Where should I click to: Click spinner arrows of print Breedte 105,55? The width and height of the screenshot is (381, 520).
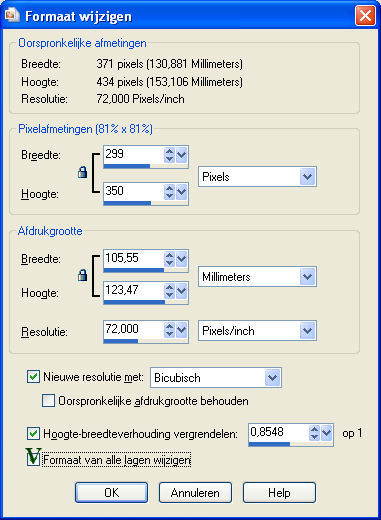pos(170,259)
